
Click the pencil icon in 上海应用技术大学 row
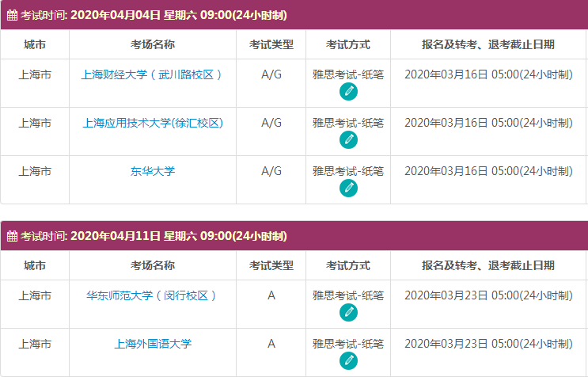pyautogui.click(x=348, y=140)
